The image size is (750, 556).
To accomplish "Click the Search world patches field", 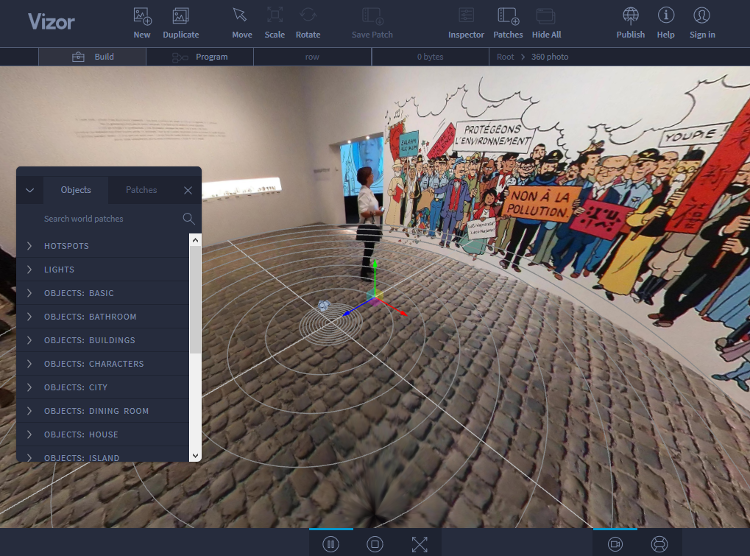I will (x=110, y=219).
